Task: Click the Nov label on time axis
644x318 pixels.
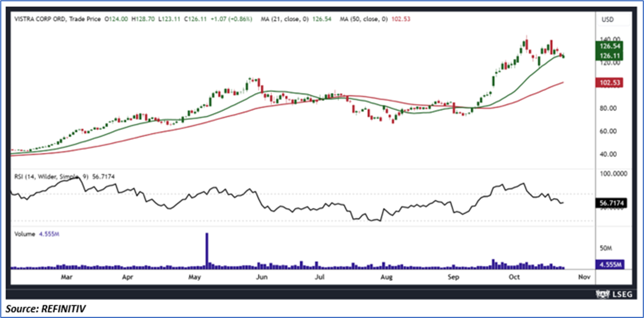Action: pos(584,277)
